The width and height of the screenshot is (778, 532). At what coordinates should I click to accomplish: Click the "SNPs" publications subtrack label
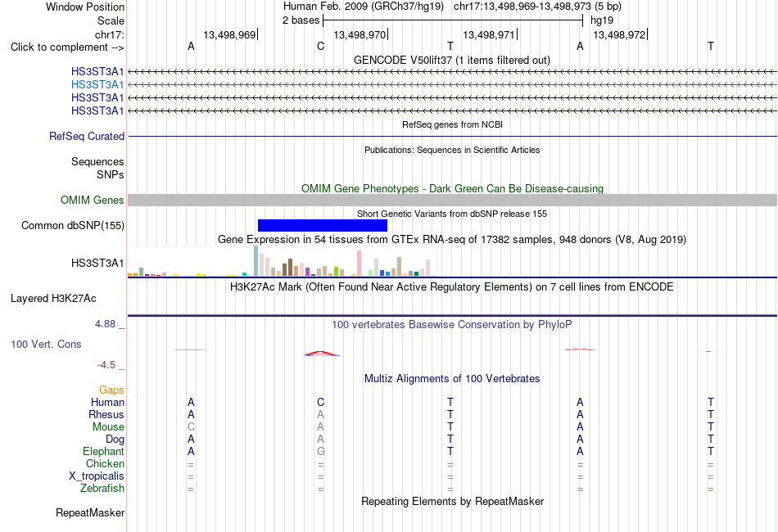tap(111, 174)
